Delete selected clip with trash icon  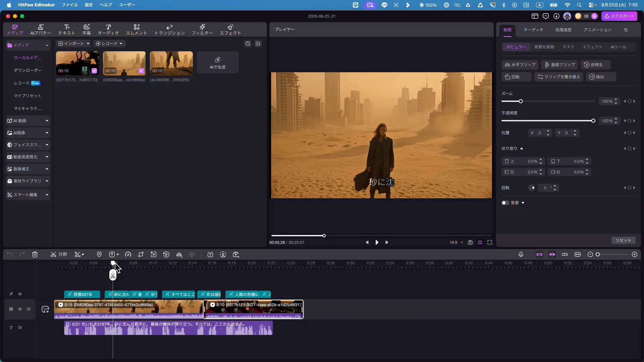coord(35,254)
